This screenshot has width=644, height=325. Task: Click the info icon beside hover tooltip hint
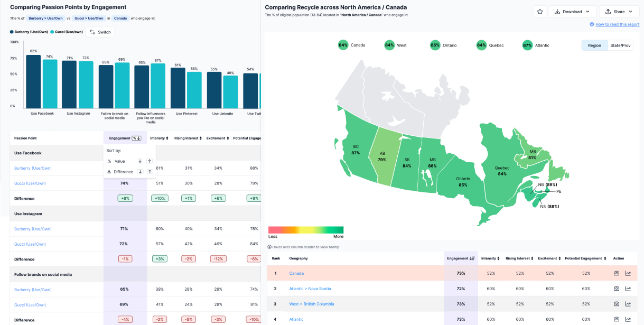(269, 247)
